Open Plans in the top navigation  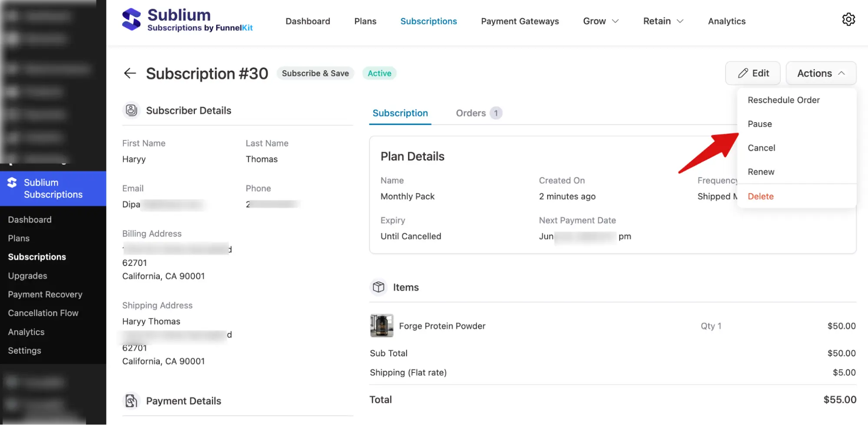coord(365,21)
